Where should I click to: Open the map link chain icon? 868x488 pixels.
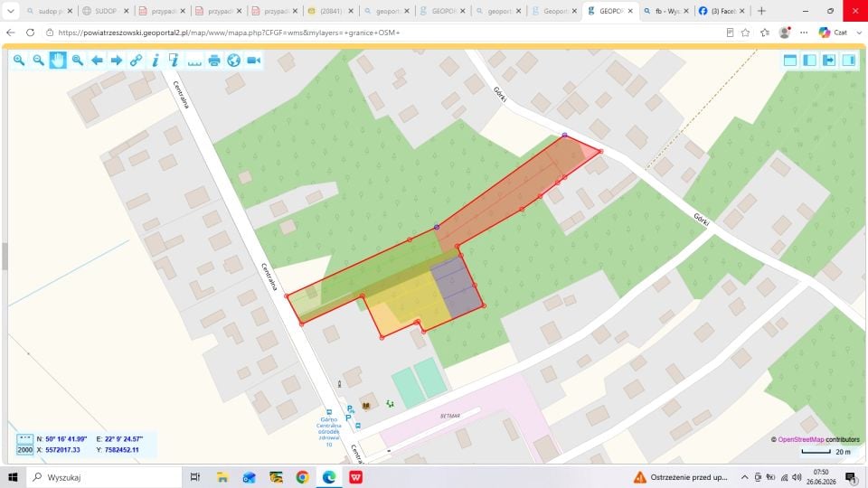[137, 60]
